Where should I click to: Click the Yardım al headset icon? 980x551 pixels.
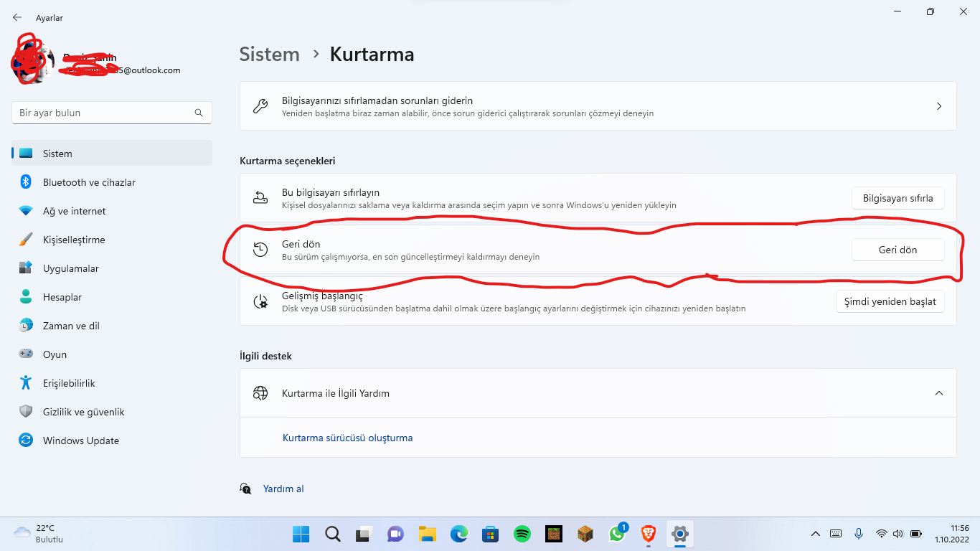click(x=246, y=489)
